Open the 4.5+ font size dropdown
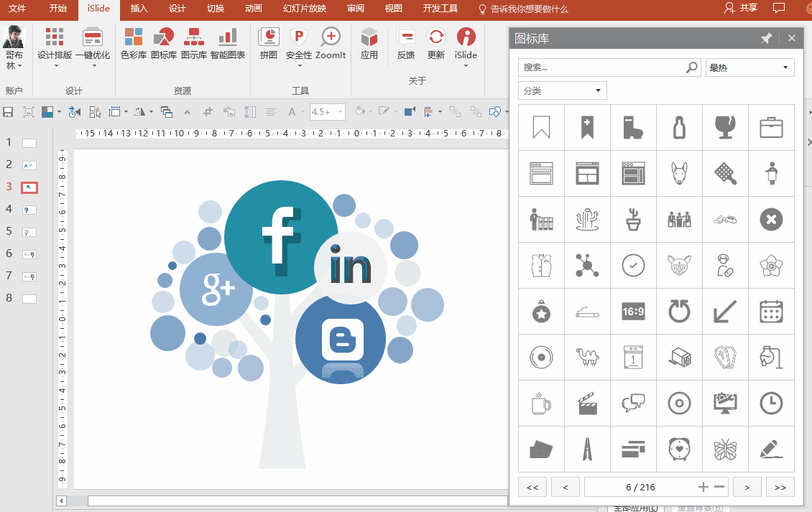The width and height of the screenshot is (812, 512). point(340,112)
